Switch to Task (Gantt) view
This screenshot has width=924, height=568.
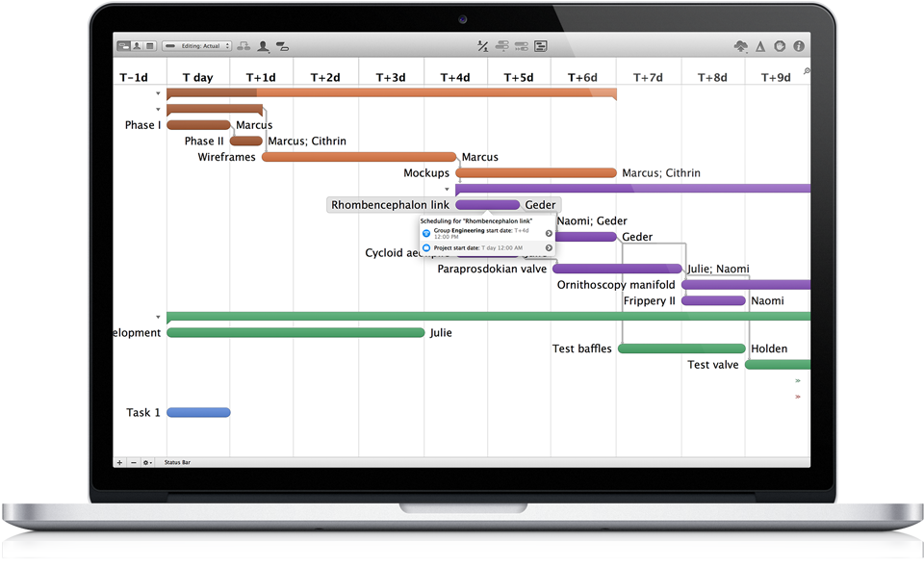click(x=123, y=46)
